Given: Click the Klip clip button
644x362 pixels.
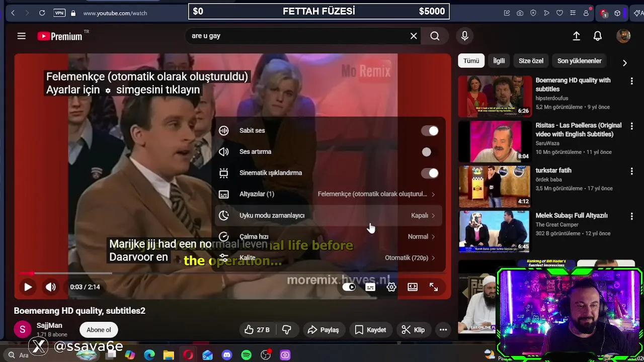Looking at the screenshot, I should click(x=413, y=330).
